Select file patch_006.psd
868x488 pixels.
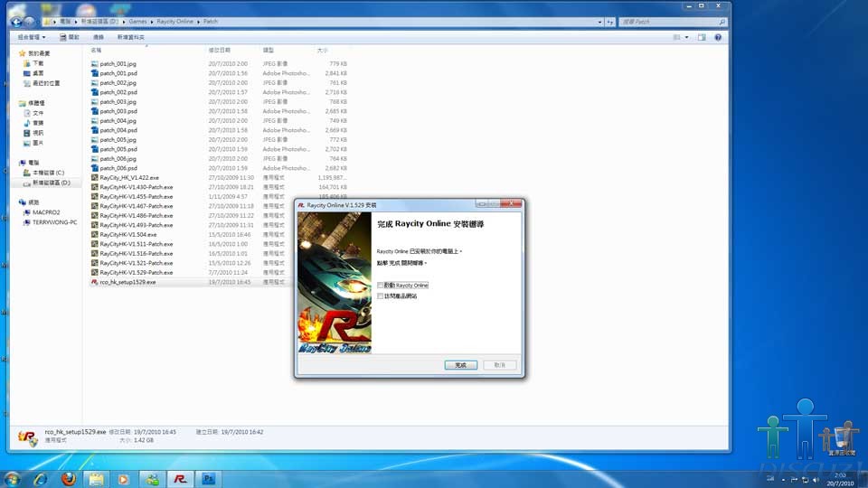(x=118, y=168)
